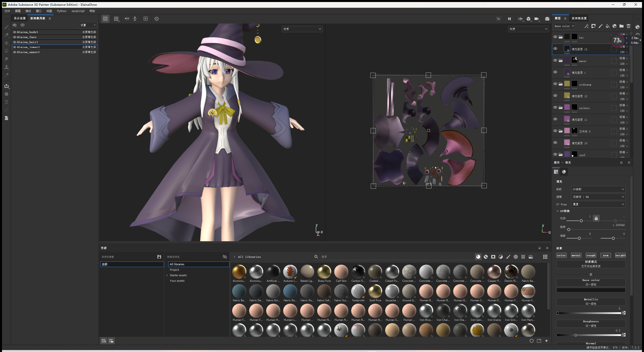Screen dimensions: 644x352
Task: Toggle visibility of Elaina_face texture set
Action: point(15,37)
